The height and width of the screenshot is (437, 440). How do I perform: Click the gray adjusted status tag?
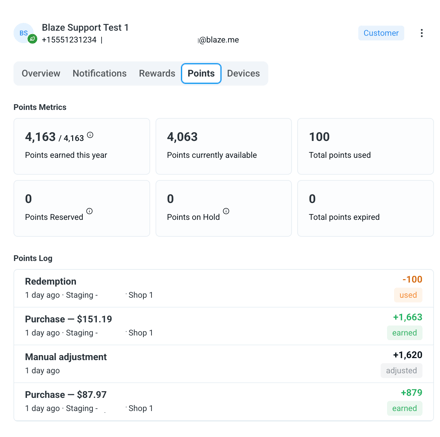pos(401,370)
